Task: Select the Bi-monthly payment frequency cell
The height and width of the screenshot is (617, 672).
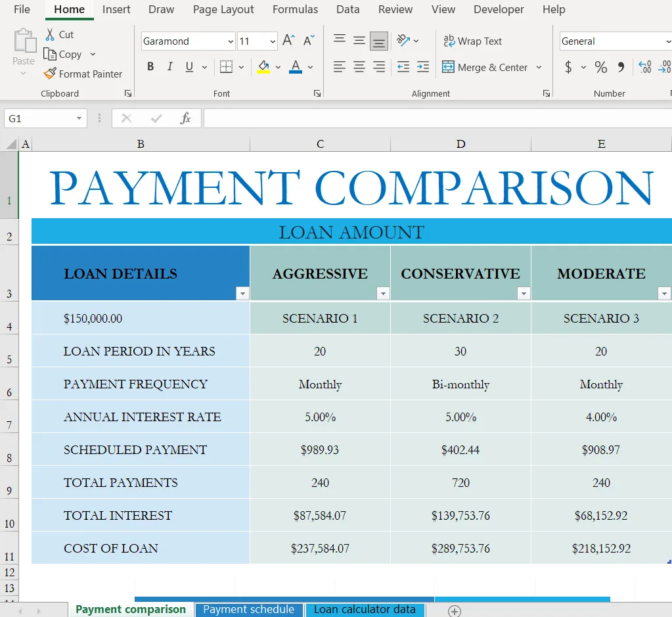Action: click(x=460, y=384)
